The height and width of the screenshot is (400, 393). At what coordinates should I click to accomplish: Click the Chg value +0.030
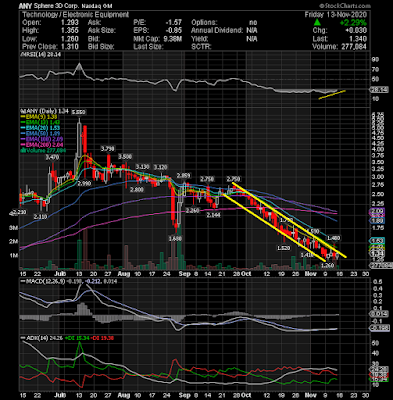click(x=355, y=31)
